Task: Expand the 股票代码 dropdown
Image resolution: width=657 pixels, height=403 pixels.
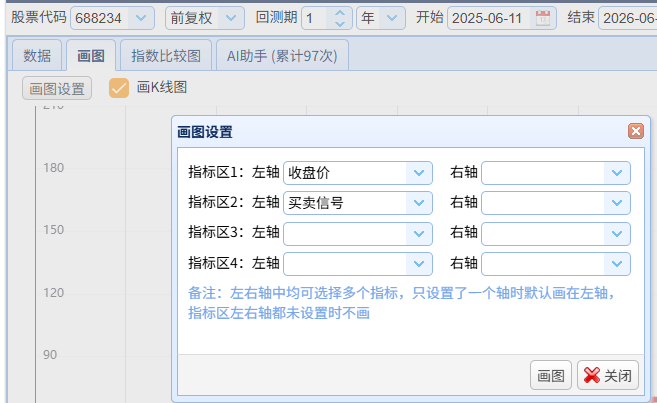Action: click(141, 18)
